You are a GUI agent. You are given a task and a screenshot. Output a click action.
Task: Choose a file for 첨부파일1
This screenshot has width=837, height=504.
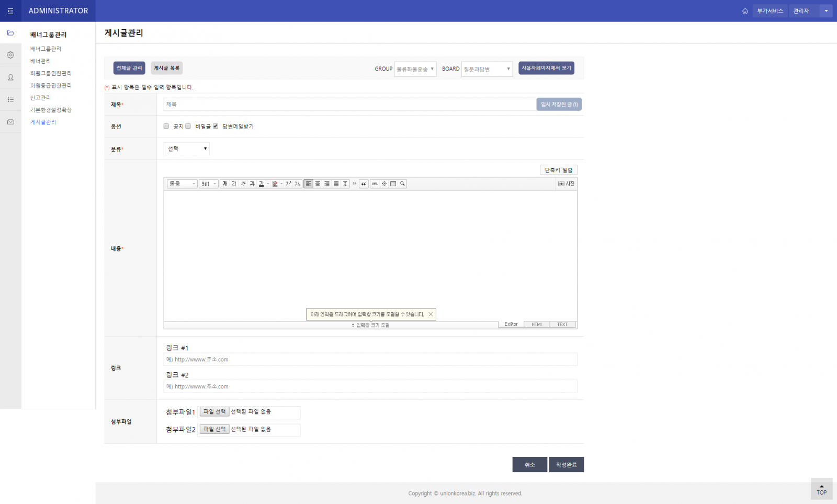click(x=214, y=412)
